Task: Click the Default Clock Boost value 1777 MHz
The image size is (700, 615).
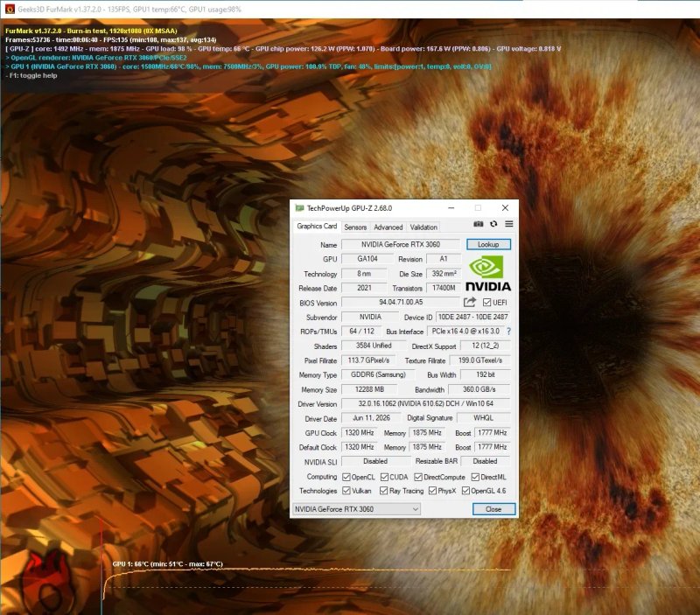Action: pyautogui.click(x=492, y=447)
